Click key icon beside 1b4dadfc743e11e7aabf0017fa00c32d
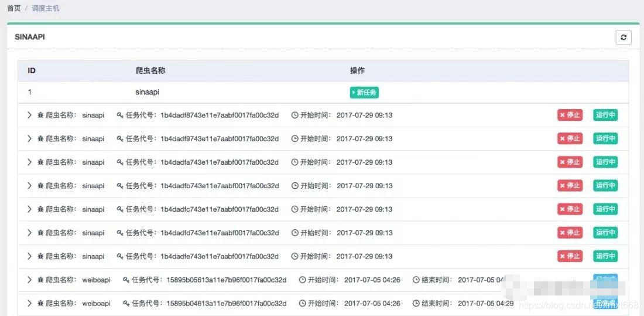644x316 pixels. click(120, 209)
